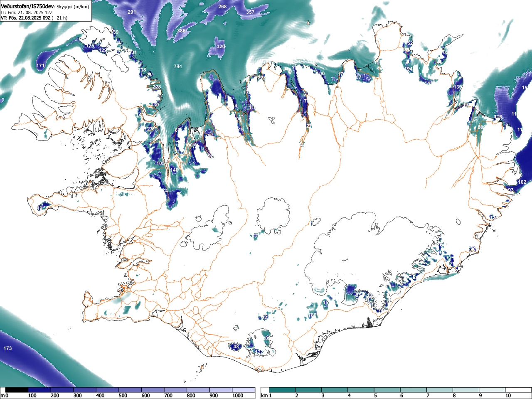This screenshot has height=399, width=532.
Task: Select the 8–9 km legend color block
Action: pyautogui.click(x=465, y=390)
